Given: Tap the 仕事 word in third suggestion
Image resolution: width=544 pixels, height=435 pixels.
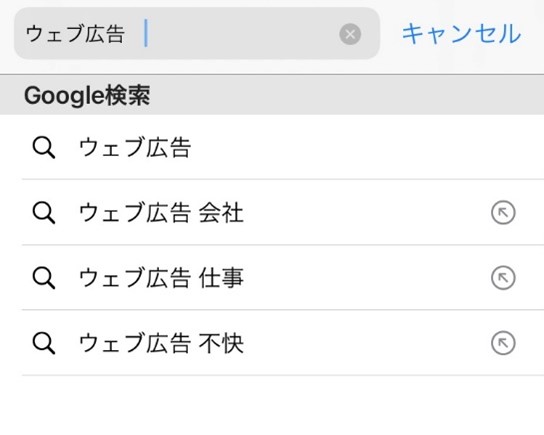Looking at the screenshot, I should pyautogui.click(x=221, y=278).
